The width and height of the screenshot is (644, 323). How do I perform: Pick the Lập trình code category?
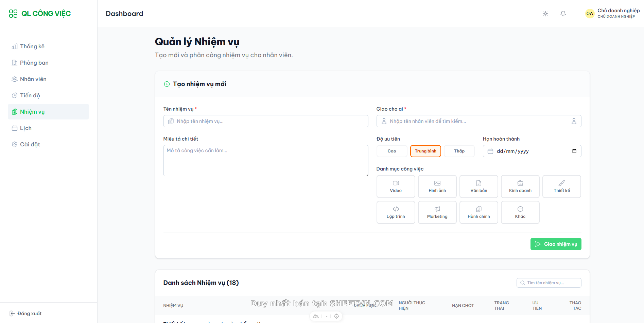[396, 212]
